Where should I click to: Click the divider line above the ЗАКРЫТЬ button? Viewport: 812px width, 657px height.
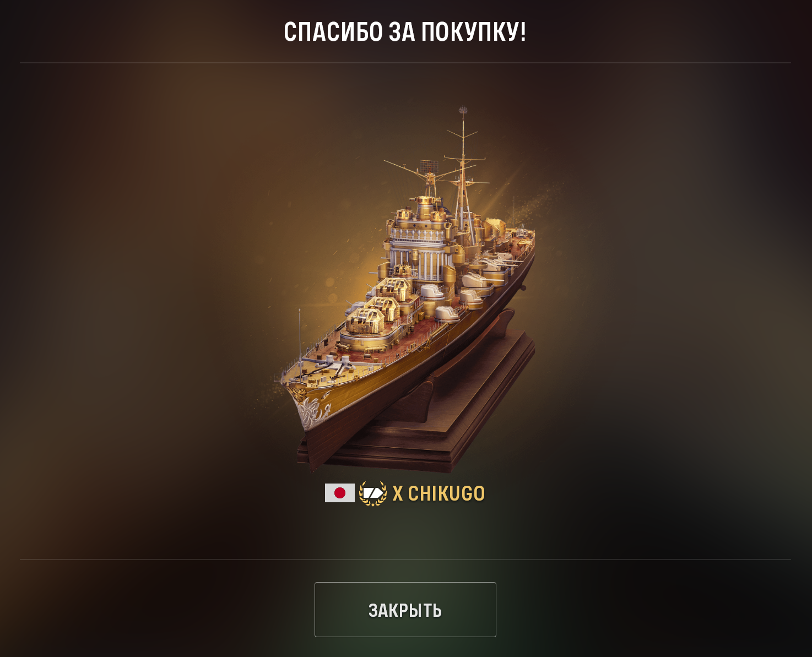pos(405,560)
